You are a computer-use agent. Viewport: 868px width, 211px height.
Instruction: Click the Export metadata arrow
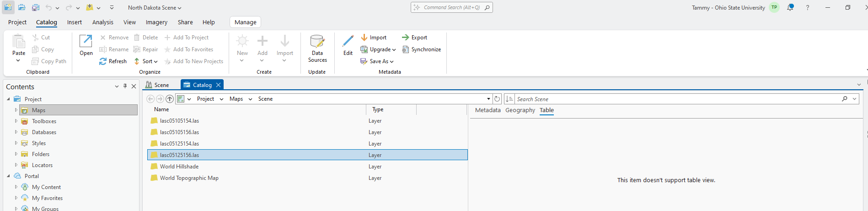pyautogui.click(x=405, y=38)
